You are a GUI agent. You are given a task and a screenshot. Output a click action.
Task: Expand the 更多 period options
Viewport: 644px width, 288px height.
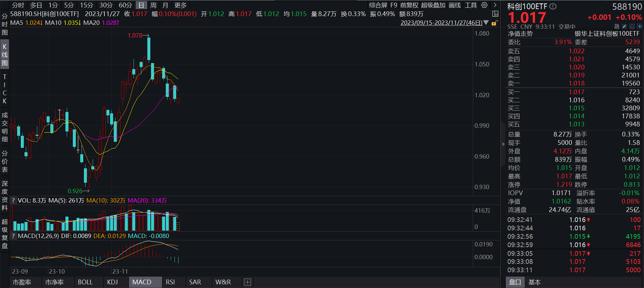point(181,5)
